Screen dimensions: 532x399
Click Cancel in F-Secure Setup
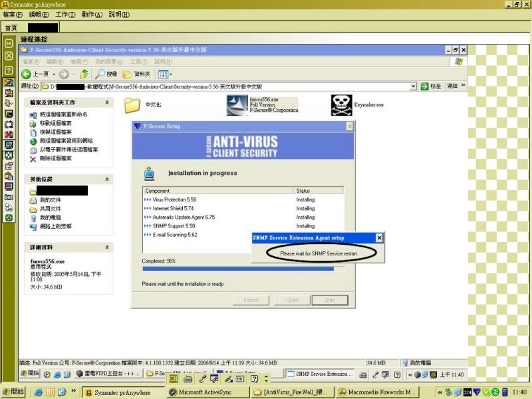[251, 301]
